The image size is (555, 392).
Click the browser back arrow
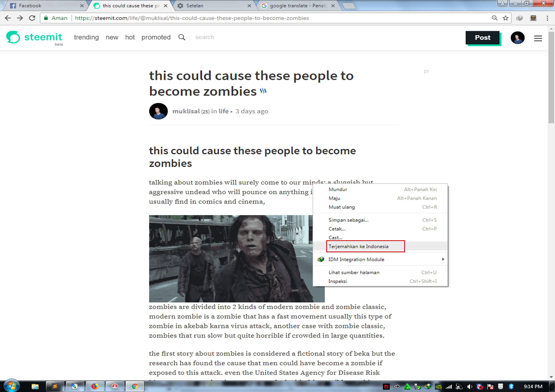[x=8, y=18]
